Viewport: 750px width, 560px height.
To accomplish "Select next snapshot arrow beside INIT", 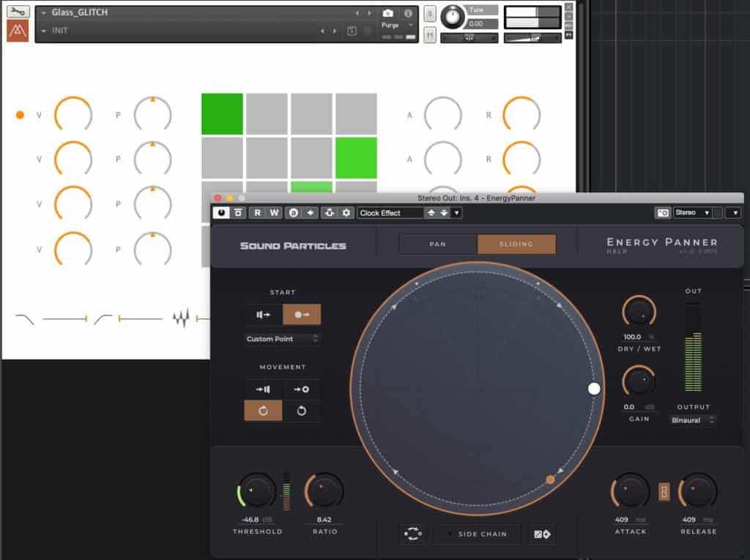I will coord(334,31).
